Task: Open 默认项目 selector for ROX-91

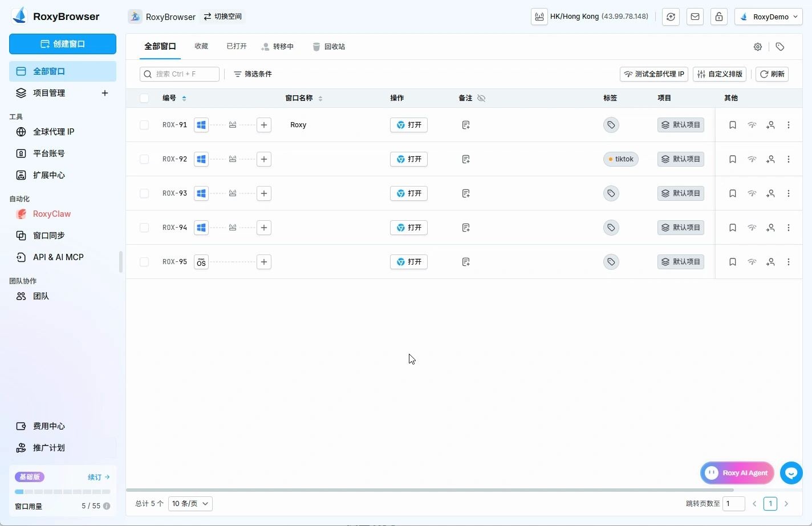Action: pyautogui.click(x=681, y=125)
